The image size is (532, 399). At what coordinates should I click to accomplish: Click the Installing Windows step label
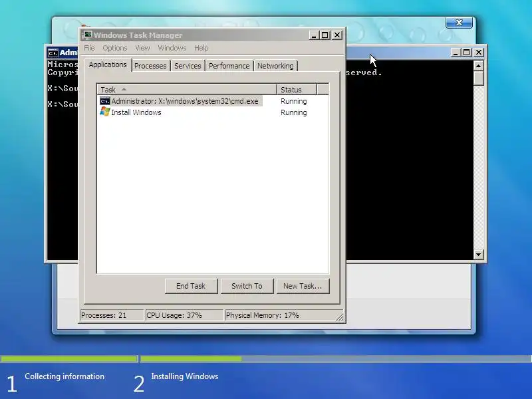click(185, 376)
